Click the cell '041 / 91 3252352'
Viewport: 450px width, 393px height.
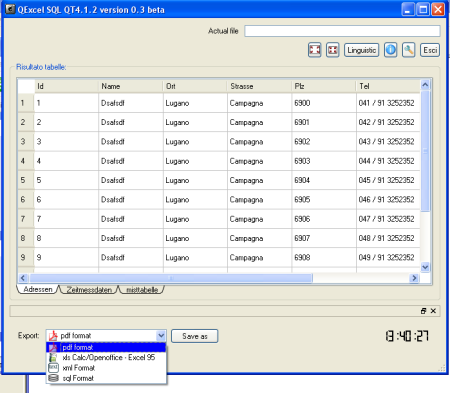(x=388, y=103)
